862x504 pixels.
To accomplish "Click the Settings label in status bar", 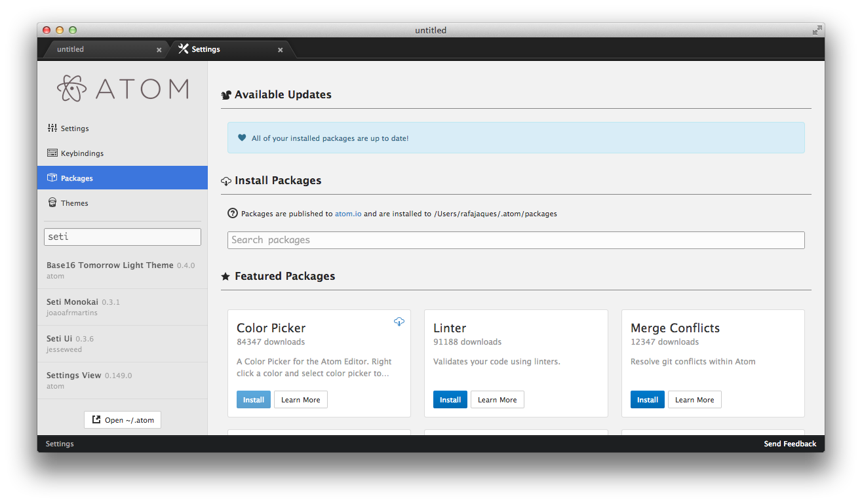I will [60, 444].
